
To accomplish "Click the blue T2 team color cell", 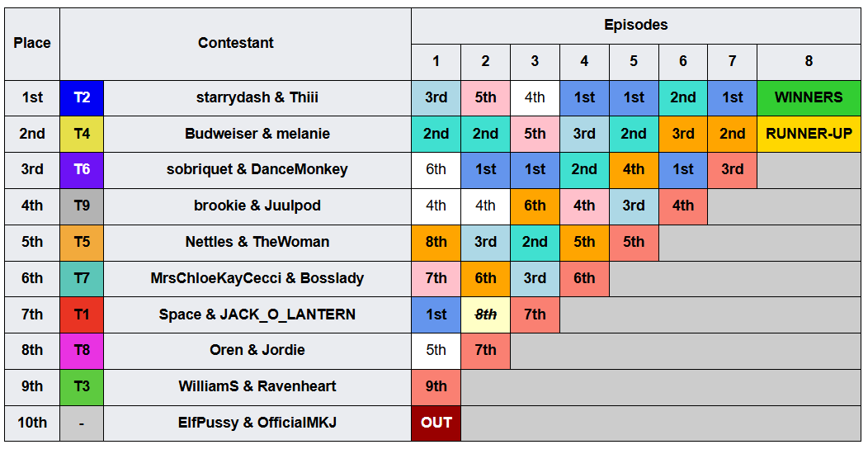I will (82, 98).
